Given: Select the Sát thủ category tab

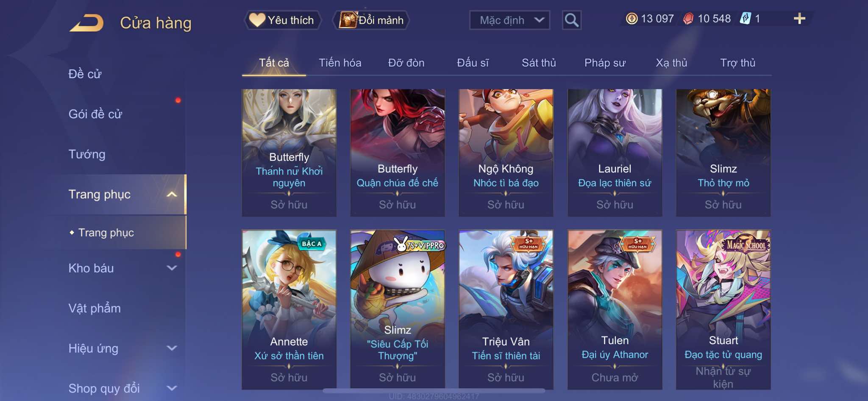Looking at the screenshot, I should point(539,63).
